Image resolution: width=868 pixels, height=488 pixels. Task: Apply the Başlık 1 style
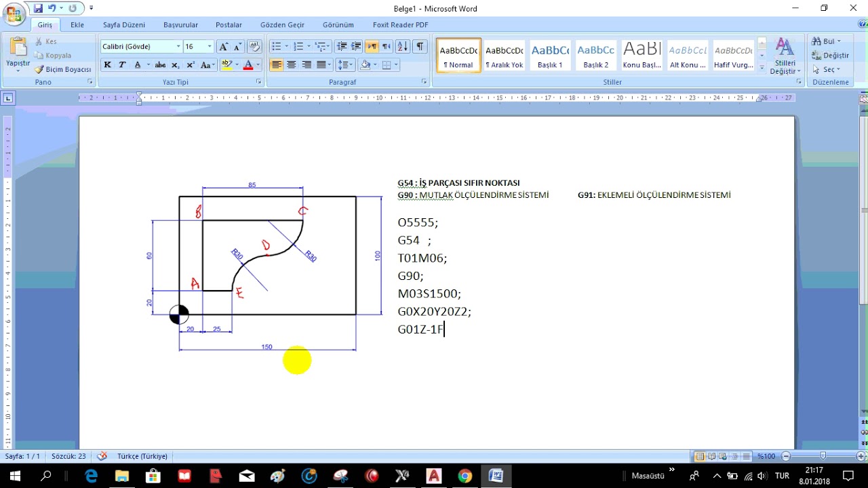pos(550,55)
